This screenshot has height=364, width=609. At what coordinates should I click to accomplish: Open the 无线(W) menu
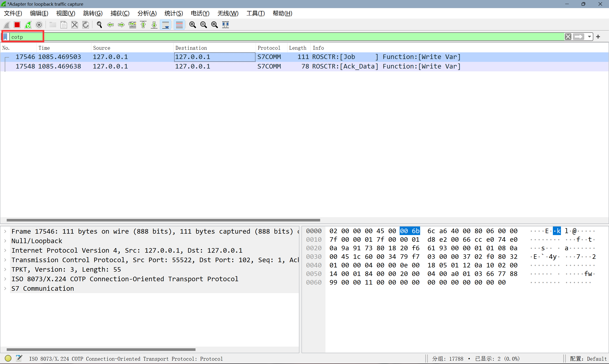pos(228,14)
